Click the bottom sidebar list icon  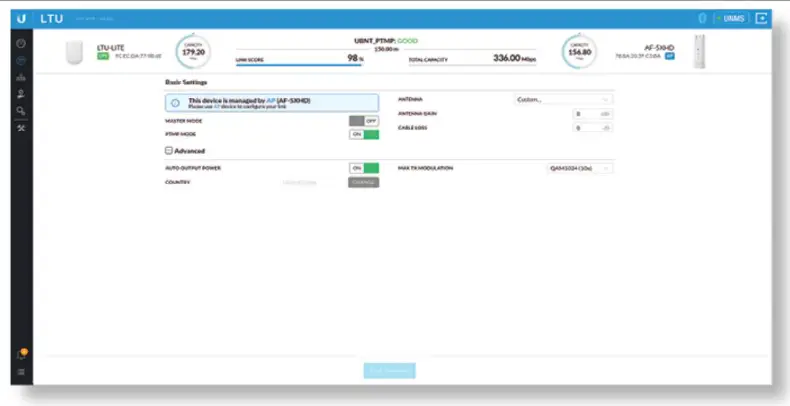pos(21,372)
